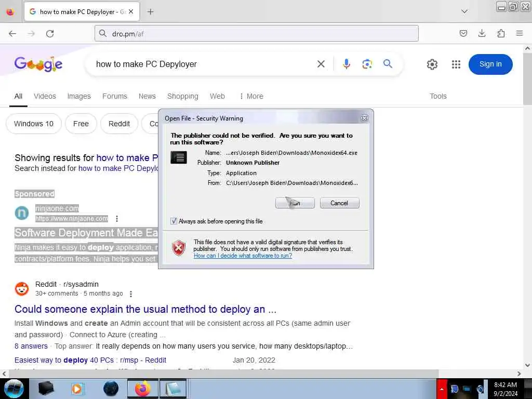532x399 pixels.
Task: Start voice search with microphone icon
Action: tap(346, 64)
